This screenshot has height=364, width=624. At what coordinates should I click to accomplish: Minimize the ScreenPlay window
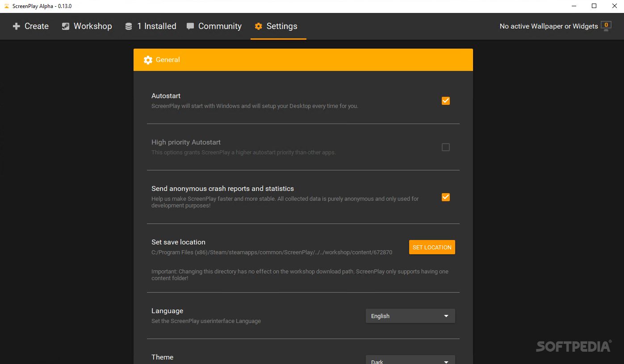574,6
